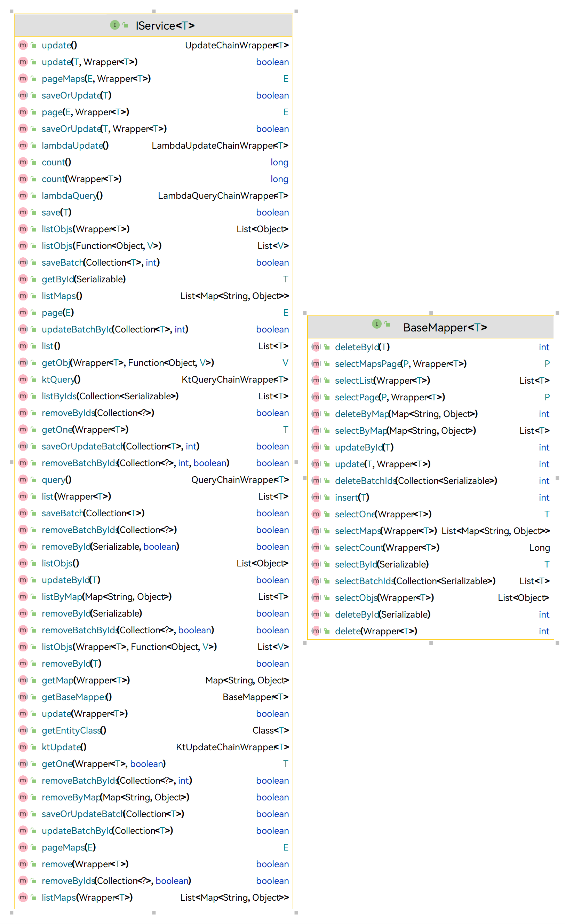Click the method icon beside ktUpdate()
Image resolution: width=565 pixels, height=924 pixels.
(x=23, y=747)
